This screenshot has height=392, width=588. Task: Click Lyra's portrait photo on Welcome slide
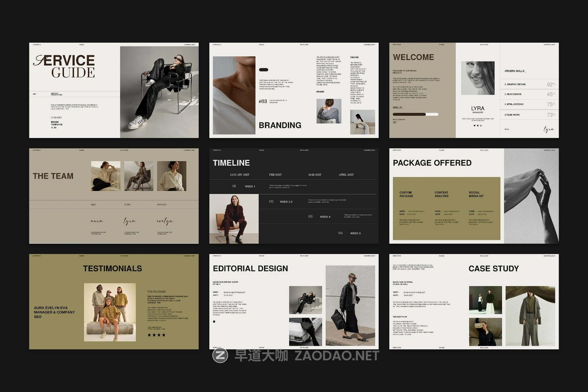pyautogui.click(x=478, y=78)
